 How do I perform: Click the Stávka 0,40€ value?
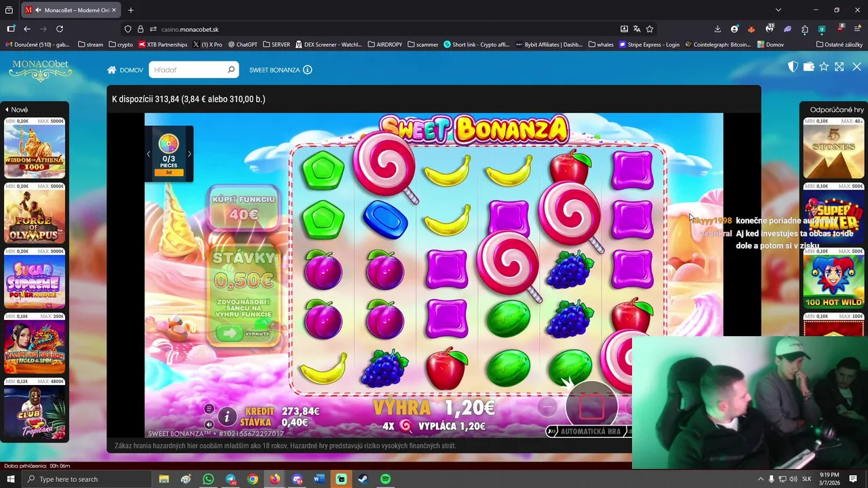(296, 422)
